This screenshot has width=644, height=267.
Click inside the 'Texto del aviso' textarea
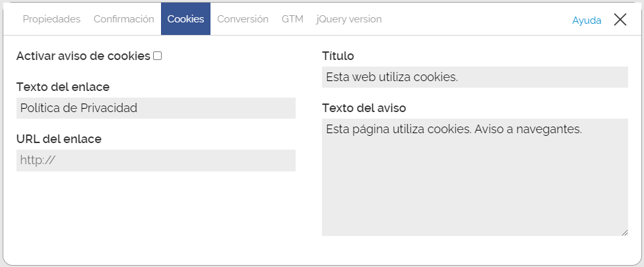pos(474,177)
